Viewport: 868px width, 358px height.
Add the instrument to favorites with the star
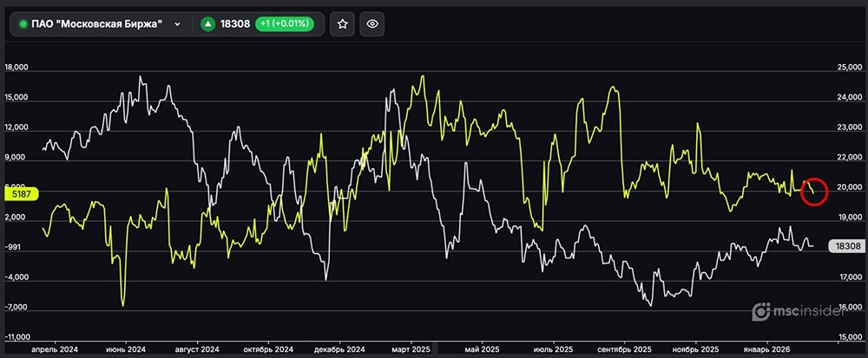tap(343, 24)
